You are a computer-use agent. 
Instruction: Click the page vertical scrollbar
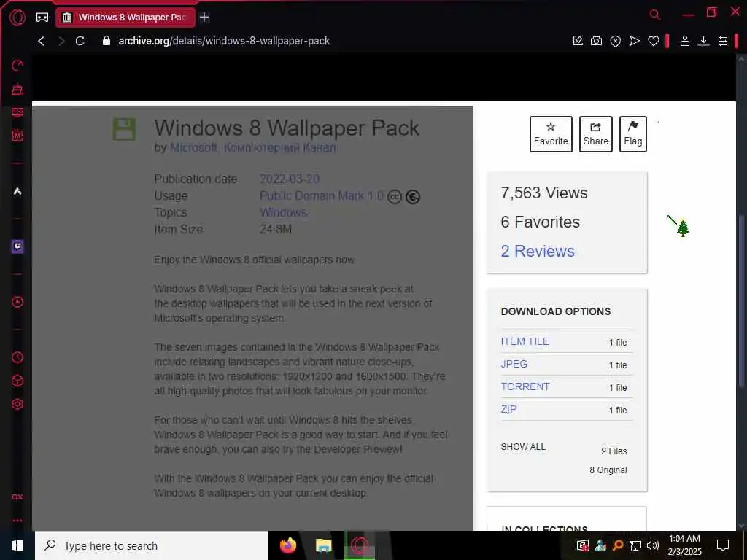741,300
